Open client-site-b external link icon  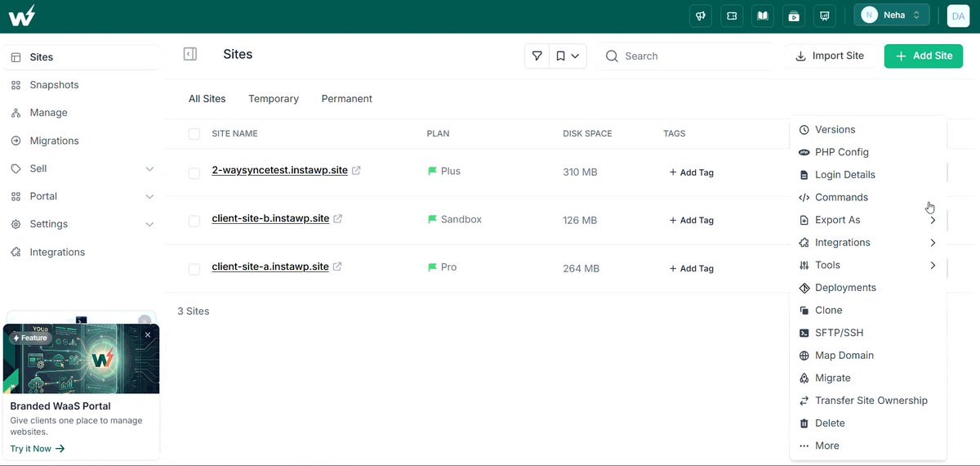(x=337, y=219)
